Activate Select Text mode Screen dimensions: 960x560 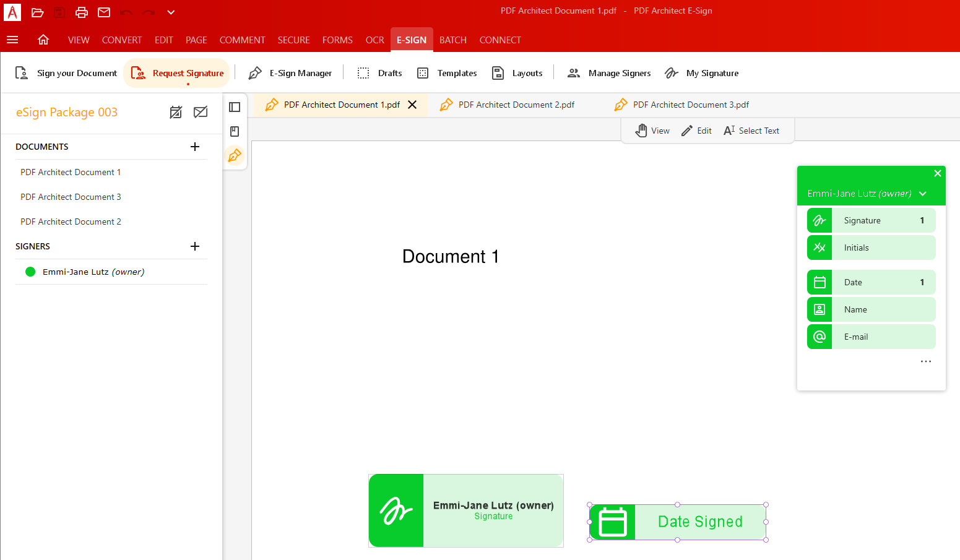(751, 131)
